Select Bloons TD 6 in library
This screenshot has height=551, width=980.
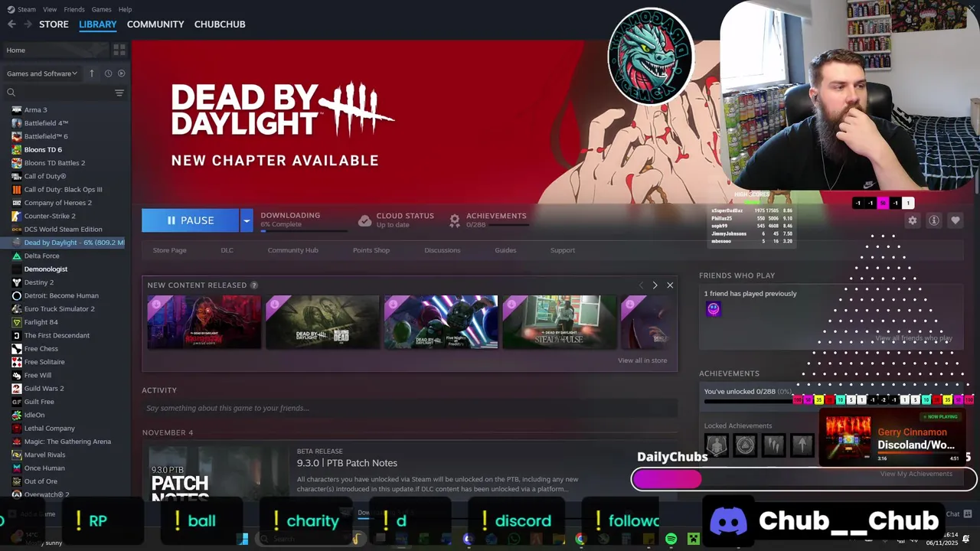tap(43, 149)
